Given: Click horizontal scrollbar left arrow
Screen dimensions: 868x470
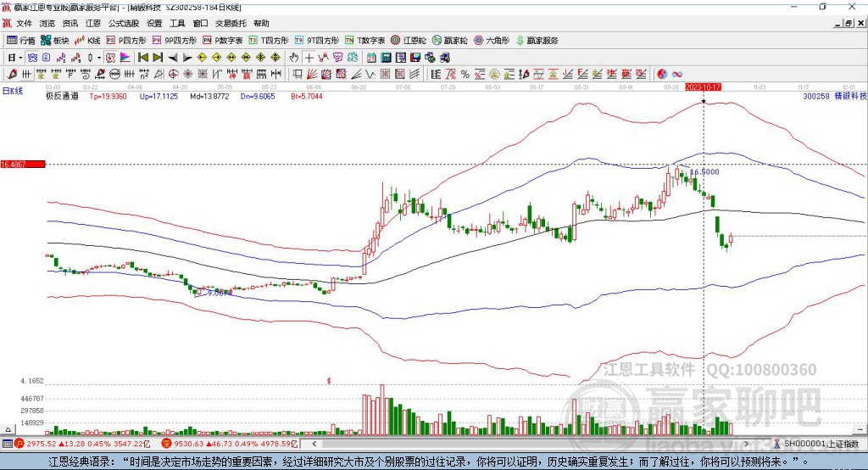Looking at the screenshot, I should coord(314,444).
